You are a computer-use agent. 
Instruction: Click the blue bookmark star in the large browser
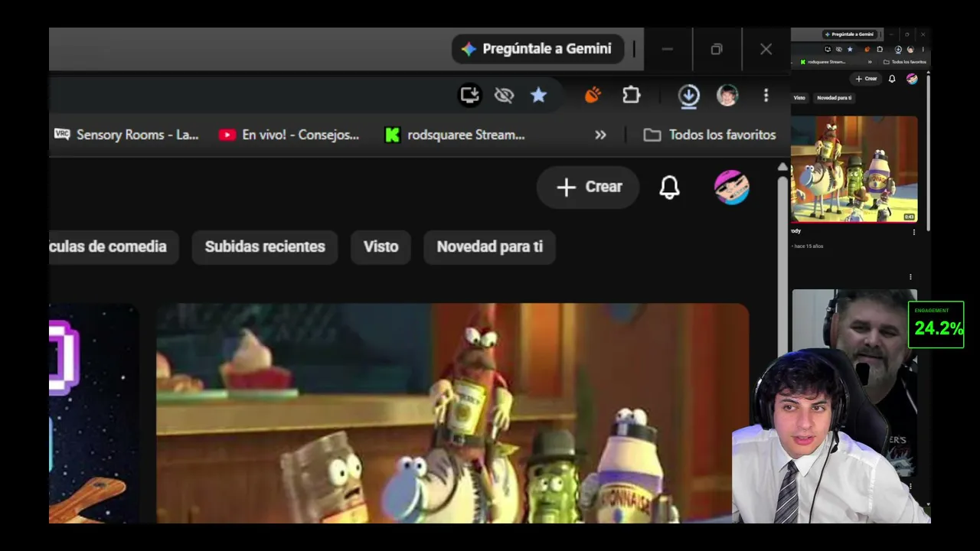click(x=539, y=95)
